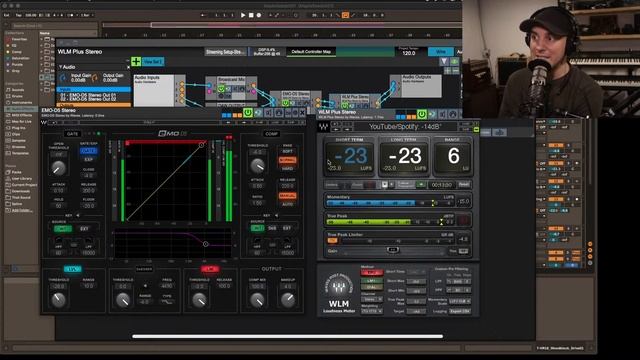The image size is (640, 360).
Task: Select the LM1 method button in WLM
Action: [371, 281]
